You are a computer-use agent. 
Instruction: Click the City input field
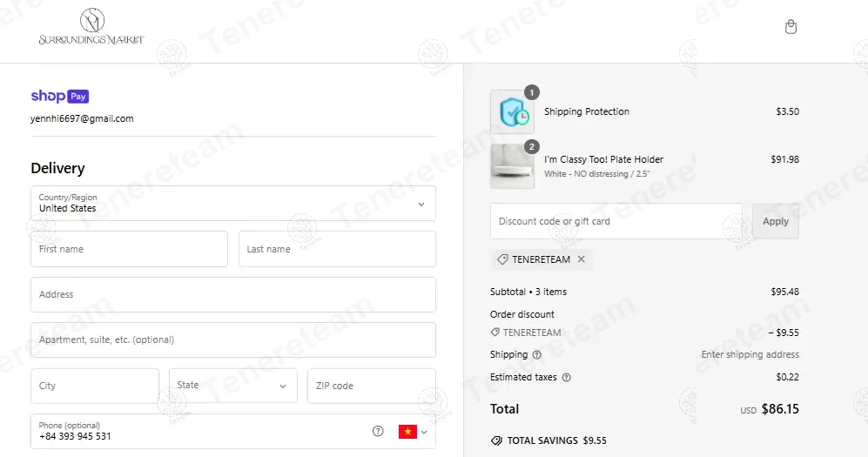[x=95, y=386]
